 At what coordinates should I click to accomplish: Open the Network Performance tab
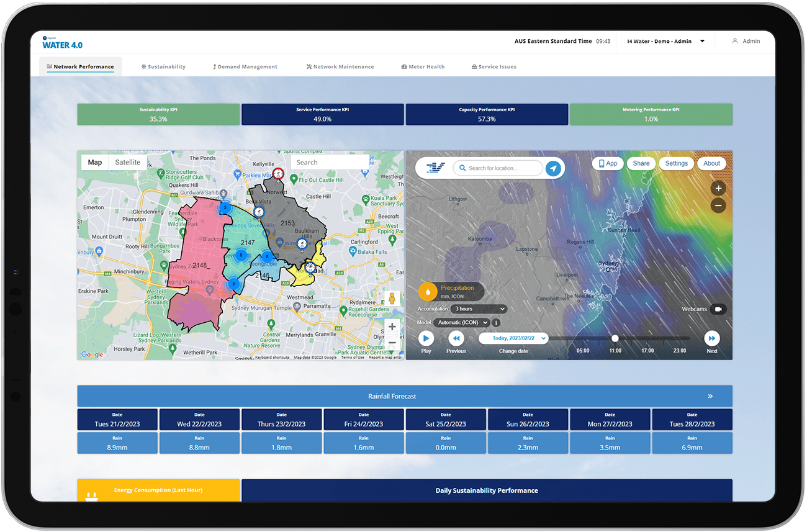80,66
